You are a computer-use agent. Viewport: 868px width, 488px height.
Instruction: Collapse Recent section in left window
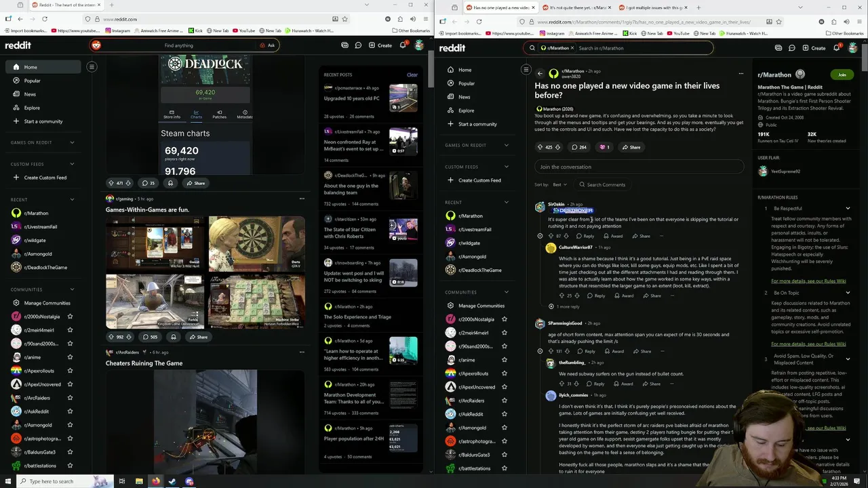click(72, 199)
